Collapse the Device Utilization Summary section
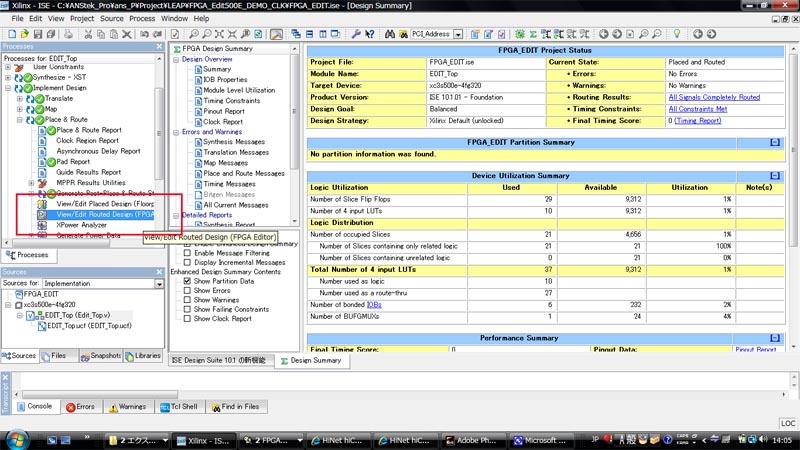The height and width of the screenshot is (450, 800). coord(775,176)
